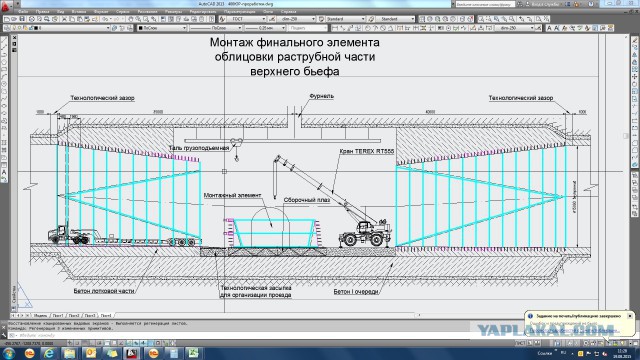Toggle Lineweight display in status bar
640x360 pixels.
click(144, 343)
